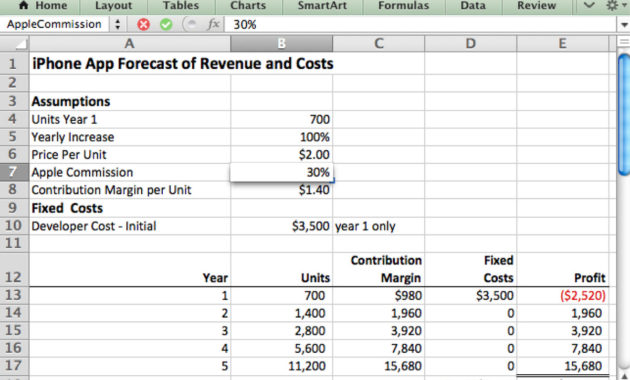The height and width of the screenshot is (380, 630).
Task: Select the Developer Cost - Initial label
Action: (130, 226)
